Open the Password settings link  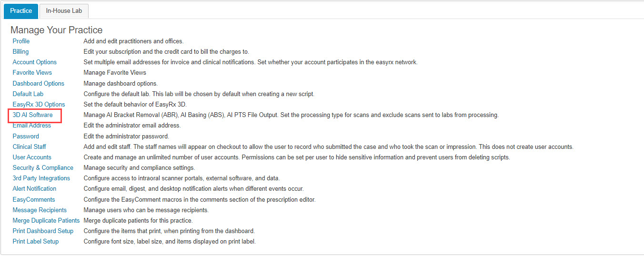pyautogui.click(x=26, y=136)
